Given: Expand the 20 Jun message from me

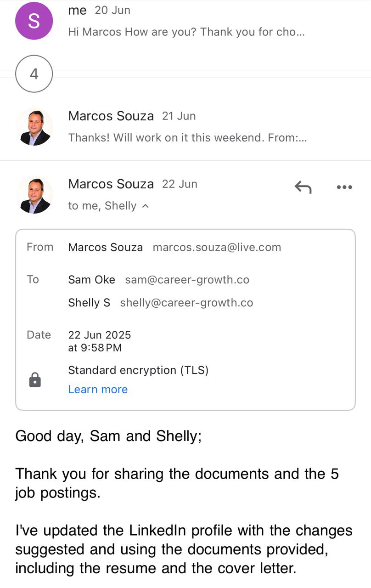Looking at the screenshot, I should [x=186, y=21].
